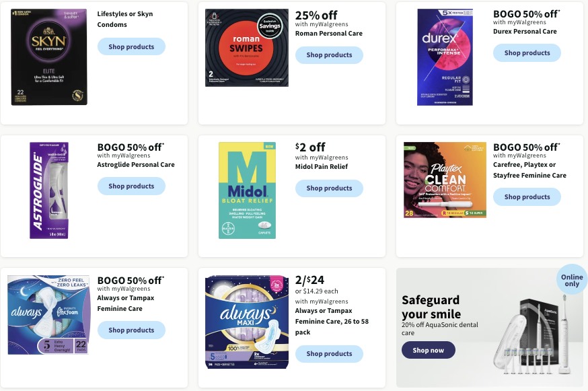Viewport: 588px width, 391px height.
Task: Click Shop now on the AquaSonic dental care banner
Action: click(x=429, y=350)
